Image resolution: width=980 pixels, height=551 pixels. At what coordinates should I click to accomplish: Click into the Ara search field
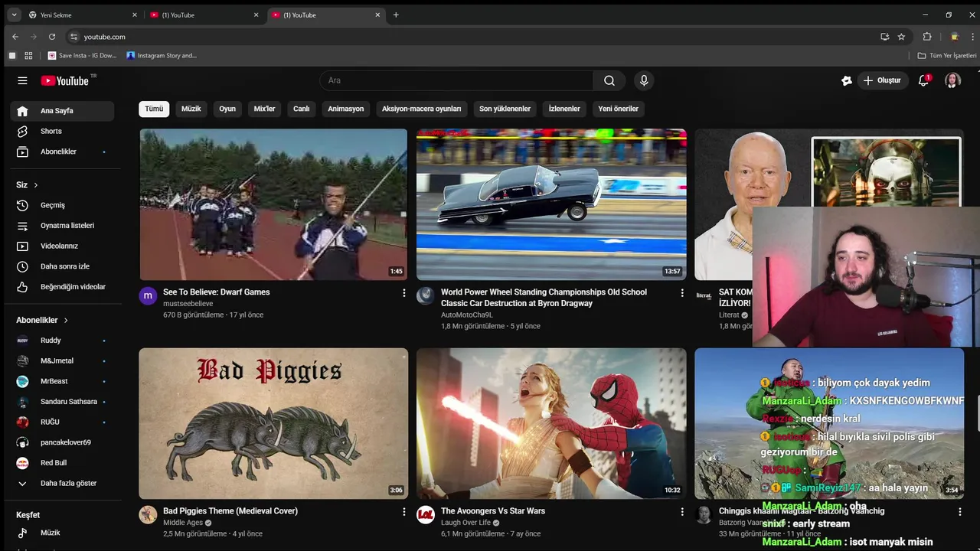pyautogui.click(x=456, y=80)
